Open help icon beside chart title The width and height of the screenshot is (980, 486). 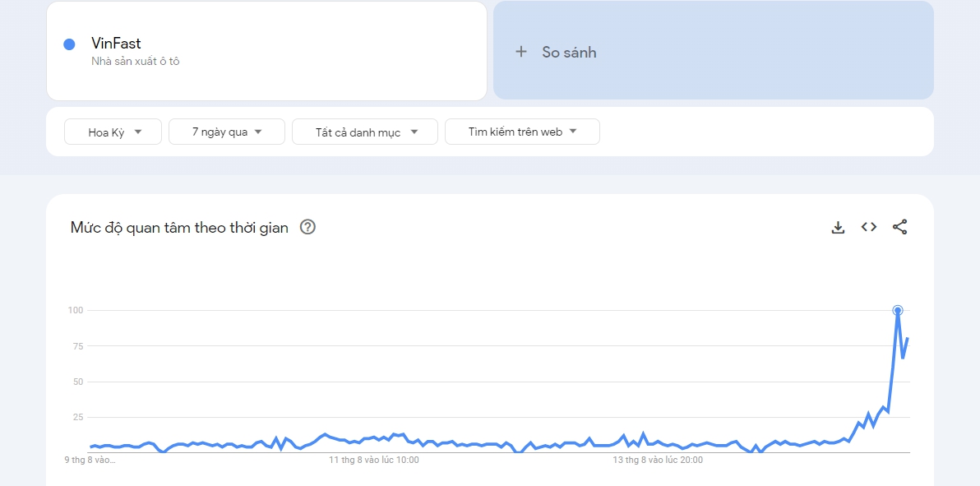point(307,228)
